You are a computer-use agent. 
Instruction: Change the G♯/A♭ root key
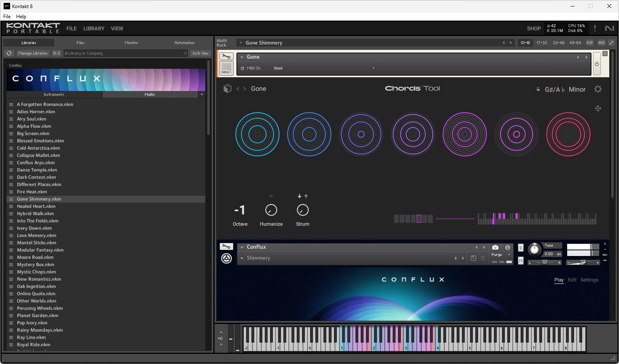pyautogui.click(x=555, y=89)
